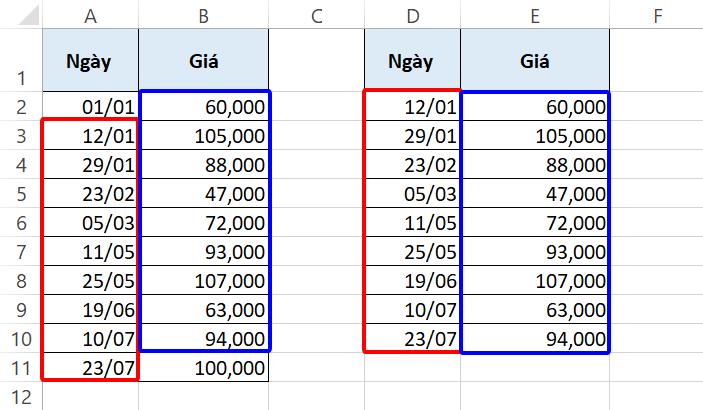The width and height of the screenshot is (703, 410).
Task: Select cell E4 with 88,000
Action: 535,164
